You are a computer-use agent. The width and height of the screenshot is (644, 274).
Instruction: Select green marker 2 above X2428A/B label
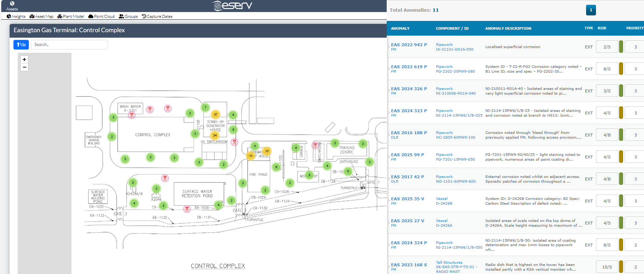[x=133, y=182]
